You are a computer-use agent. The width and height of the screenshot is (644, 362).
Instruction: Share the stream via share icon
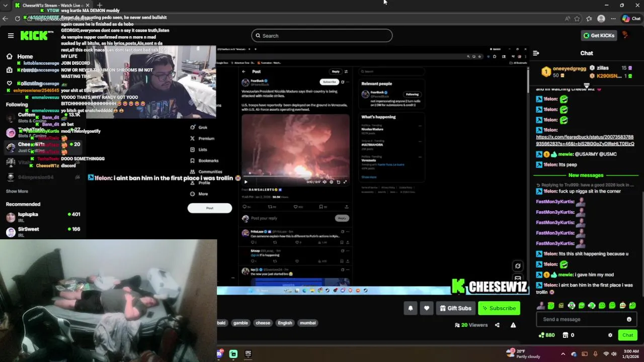[x=497, y=325]
